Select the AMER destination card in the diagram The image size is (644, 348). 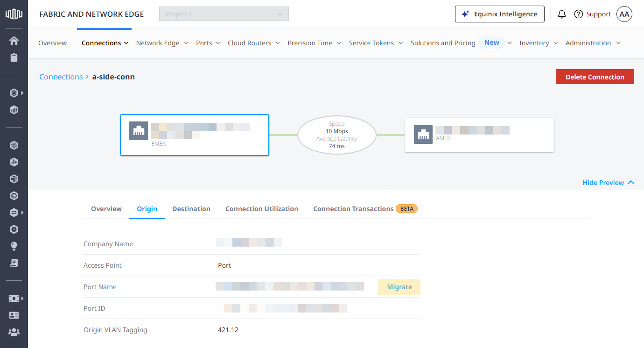(479, 135)
